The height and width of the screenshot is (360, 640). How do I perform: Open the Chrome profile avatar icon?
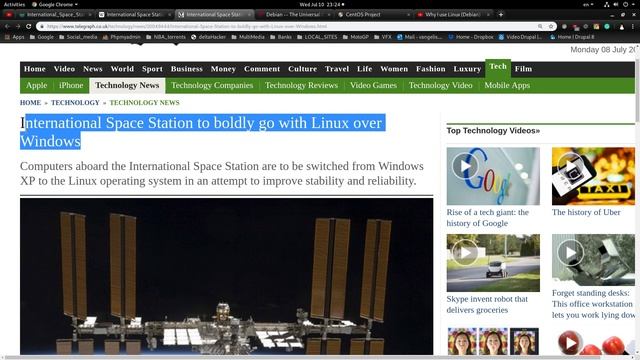coord(621,27)
